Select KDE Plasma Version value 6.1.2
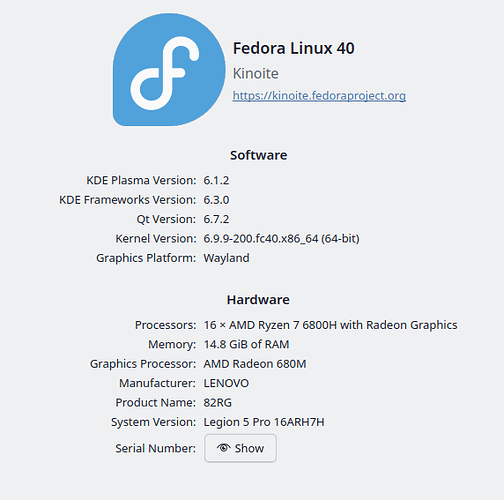The height and width of the screenshot is (500, 504). coord(216,180)
